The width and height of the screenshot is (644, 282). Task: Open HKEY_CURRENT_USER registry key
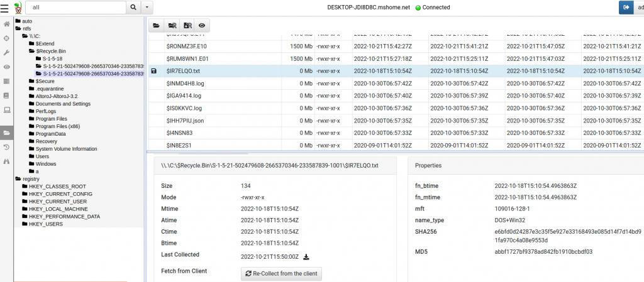54,202
